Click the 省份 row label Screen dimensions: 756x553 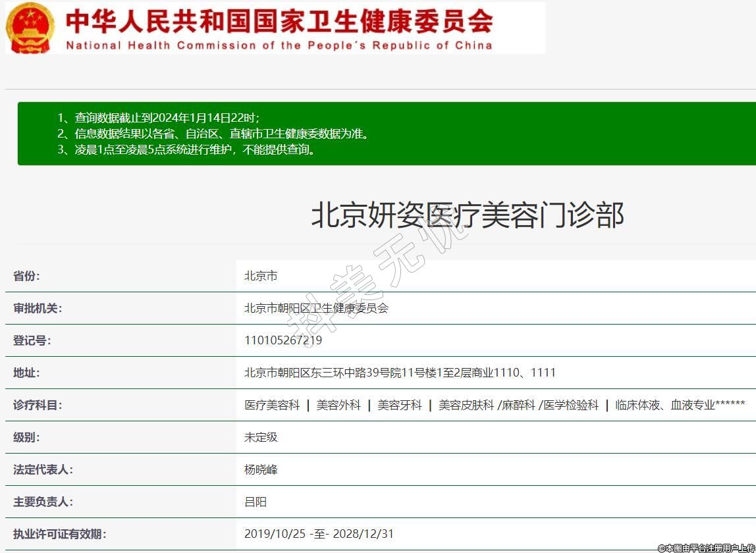(x=26, y=276)
